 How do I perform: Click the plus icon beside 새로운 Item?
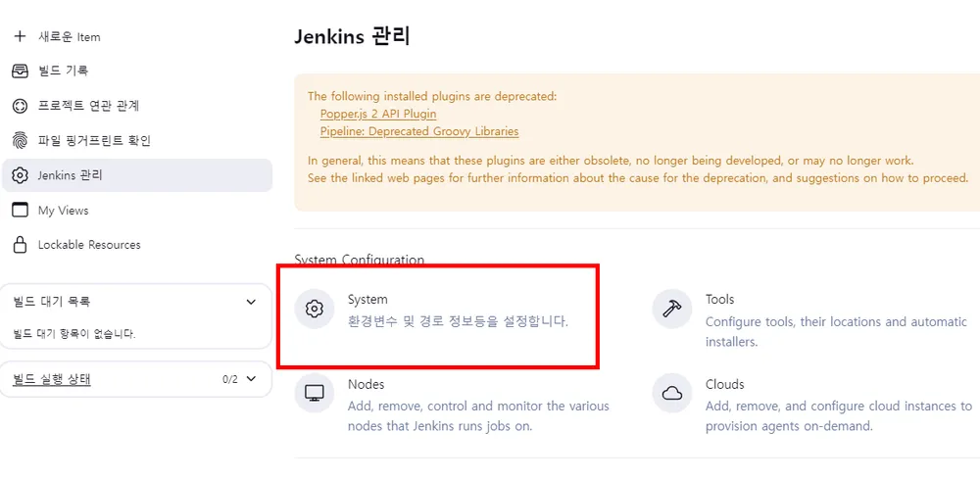pos(20,36)
